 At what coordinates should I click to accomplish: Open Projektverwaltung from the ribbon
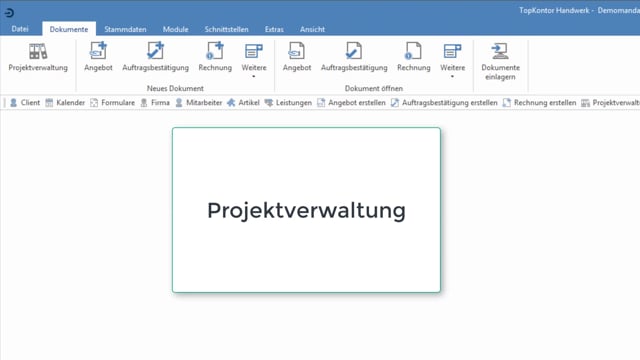(38, 58)
